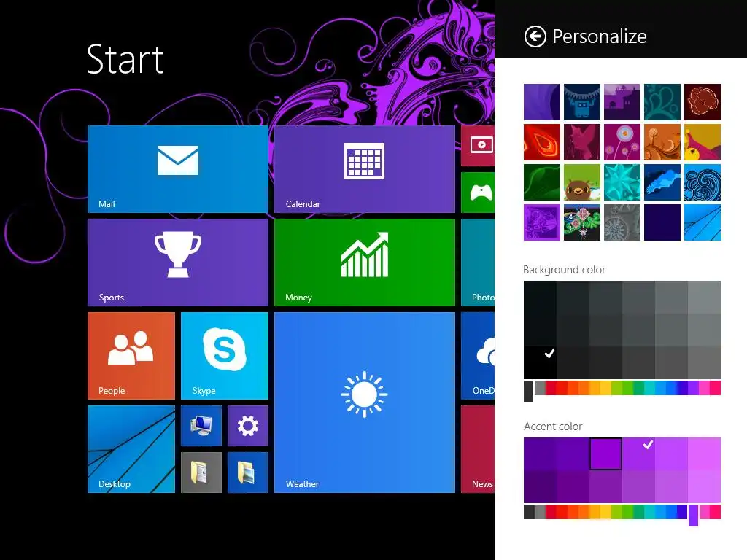Open the Sports tile
The width and height of the screenshot is (747, 560).
[x=178, y=262]
